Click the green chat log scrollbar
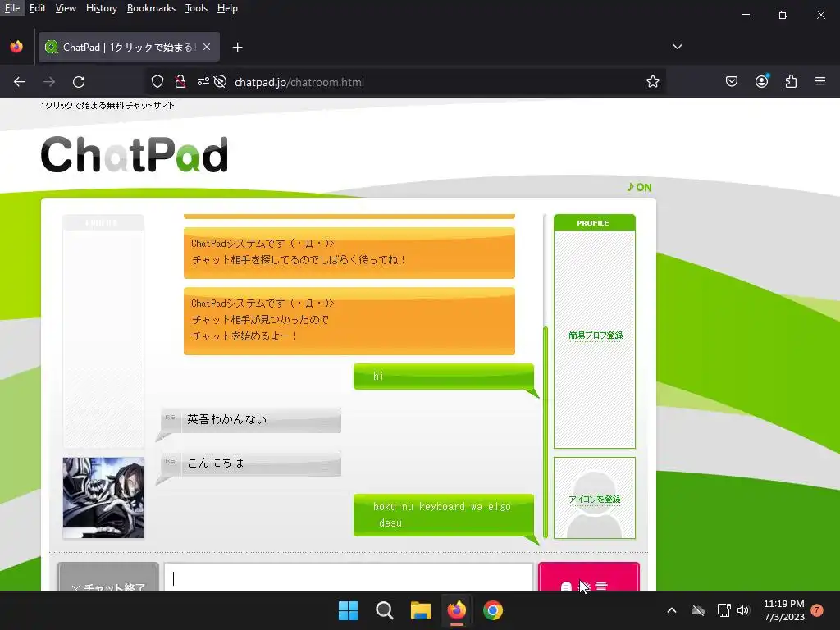The height and width of the screenshot is (630, 840). point(546,431)
